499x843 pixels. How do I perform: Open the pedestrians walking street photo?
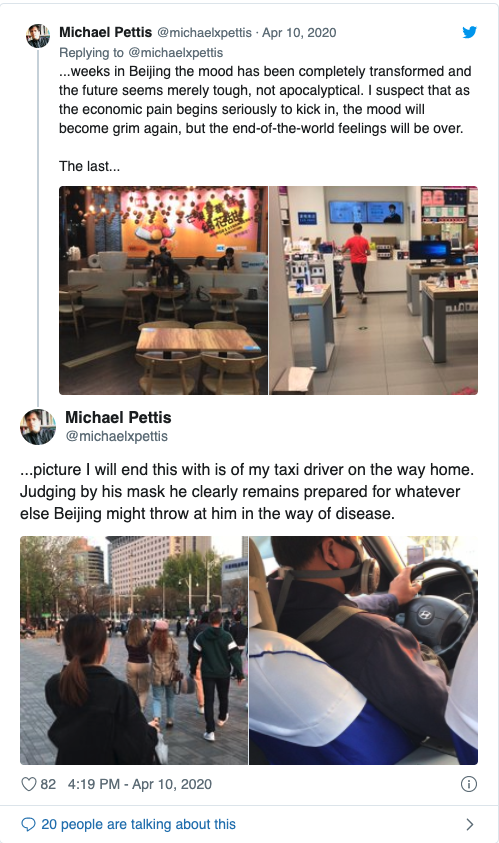[134, 650]
